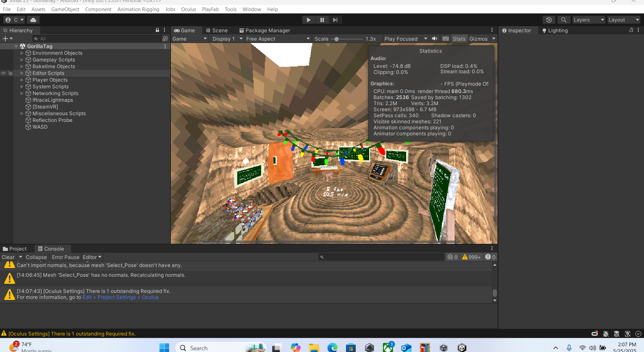The width and height of the screenshot is (644, 352).
Task: Advance one frame with the Step button
Action: [335, 20]
